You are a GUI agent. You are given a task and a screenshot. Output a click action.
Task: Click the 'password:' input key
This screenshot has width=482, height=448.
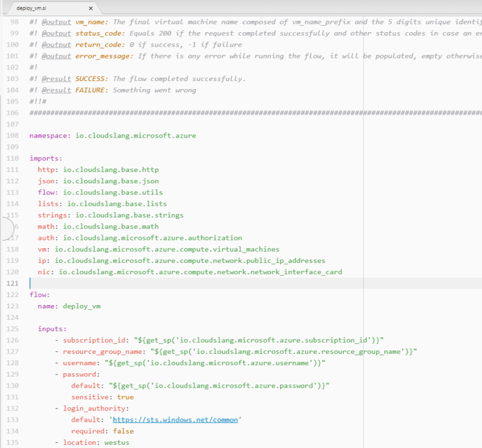(82, 375)
